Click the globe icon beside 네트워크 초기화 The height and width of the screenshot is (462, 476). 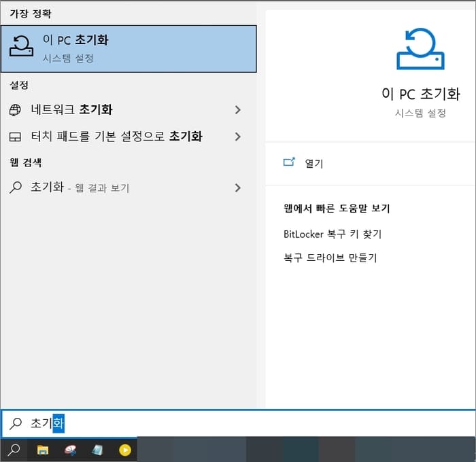15,110
